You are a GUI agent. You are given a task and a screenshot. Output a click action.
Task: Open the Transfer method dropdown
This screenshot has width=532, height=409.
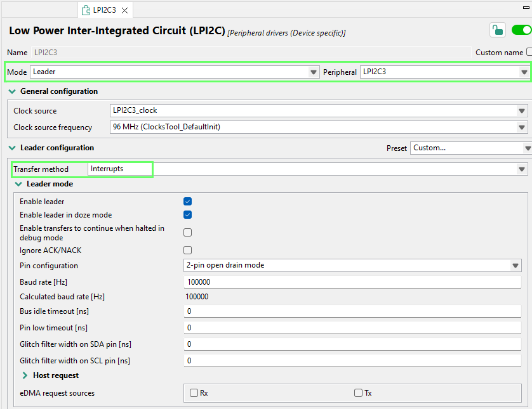[x=522, y=169]
